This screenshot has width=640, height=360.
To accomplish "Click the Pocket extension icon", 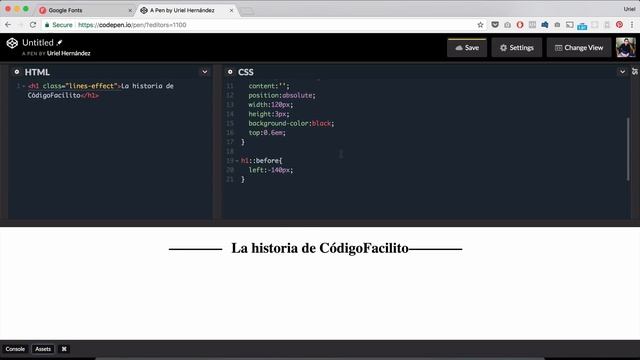I will (495, 25).
